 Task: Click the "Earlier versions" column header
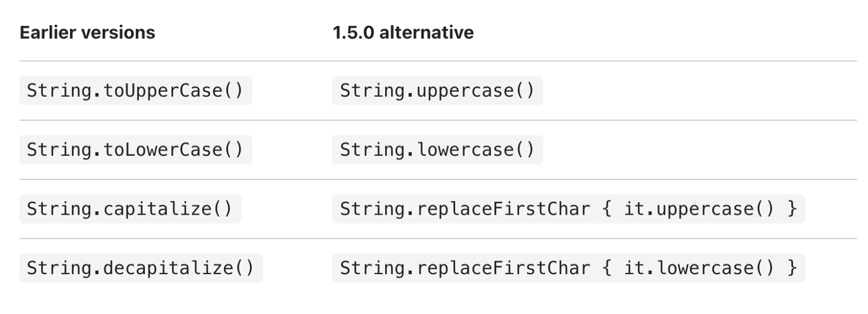(x=87, y=33)
